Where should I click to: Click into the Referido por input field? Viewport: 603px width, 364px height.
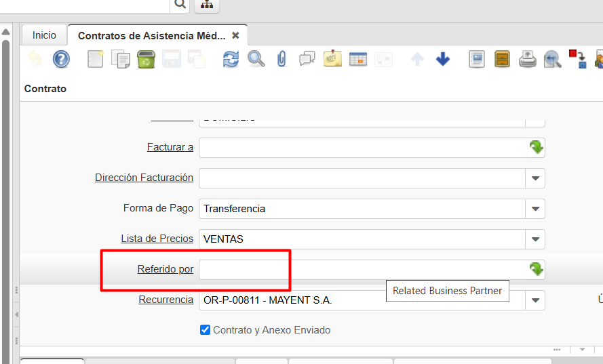point(363,270)
